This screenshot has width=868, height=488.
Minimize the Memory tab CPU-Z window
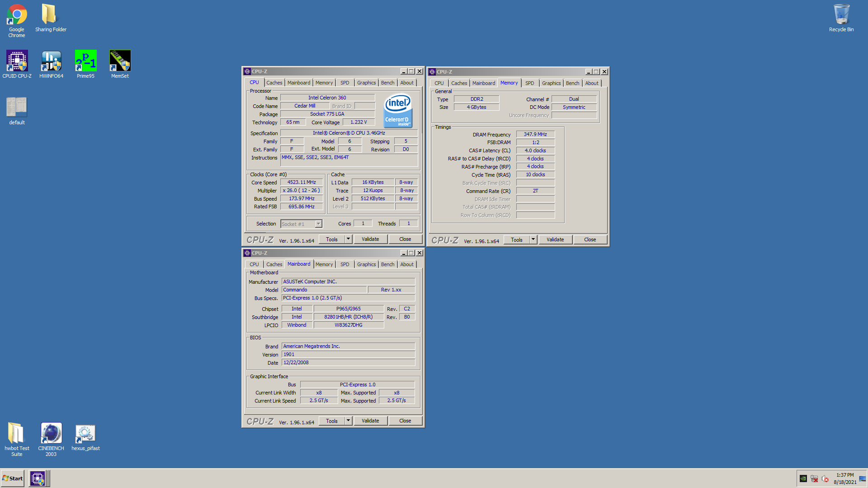[588, 72]
